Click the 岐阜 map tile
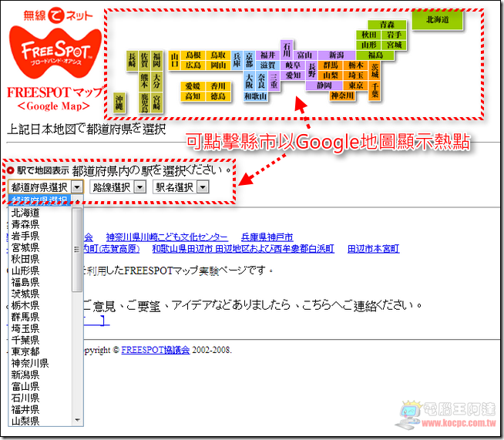 (x=293, y=65)
